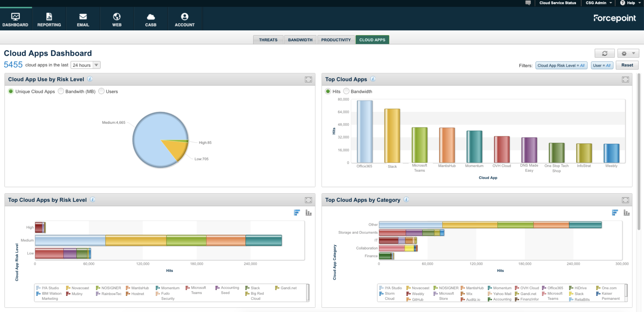Switch to the Threats tab

point(268,40)
